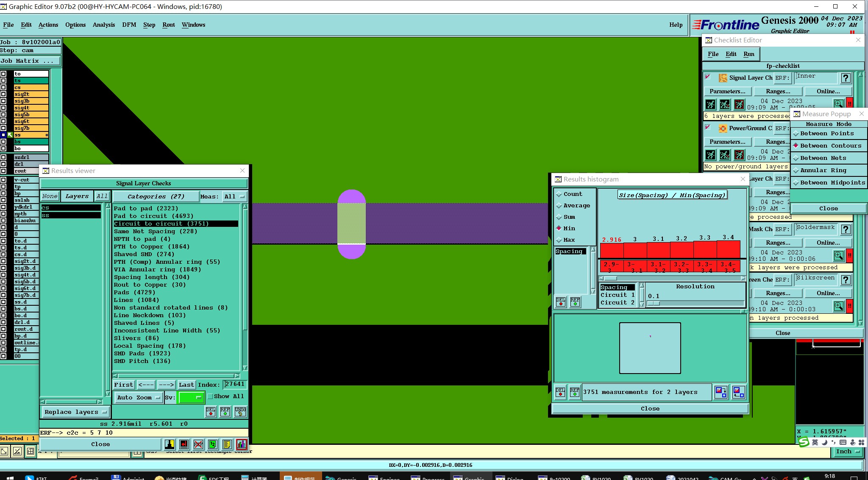Click the green numbered page icon
The height and width of the screenshot is (480, 868).
coord(212,444)
